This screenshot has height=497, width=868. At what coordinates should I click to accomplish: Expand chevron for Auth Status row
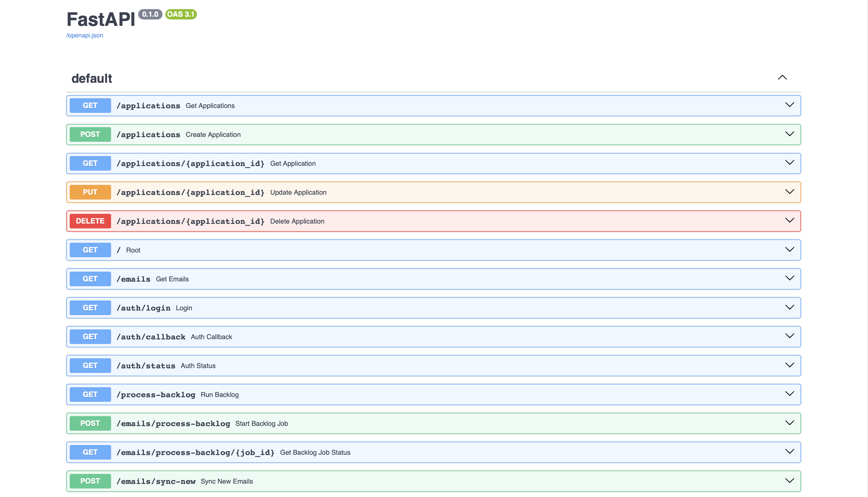click(x=790, y=365)
